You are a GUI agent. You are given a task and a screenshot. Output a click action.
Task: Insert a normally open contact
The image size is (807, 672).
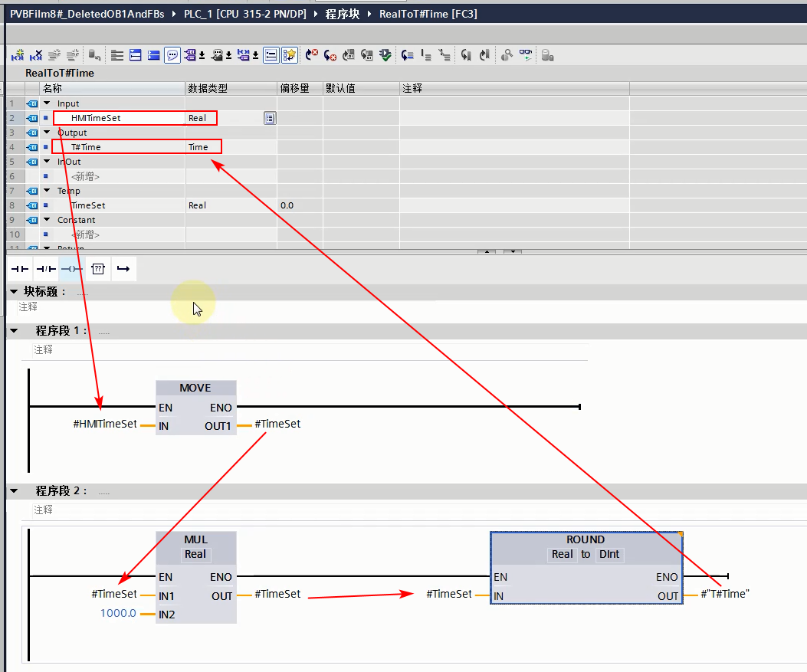(x=20, y=269)
